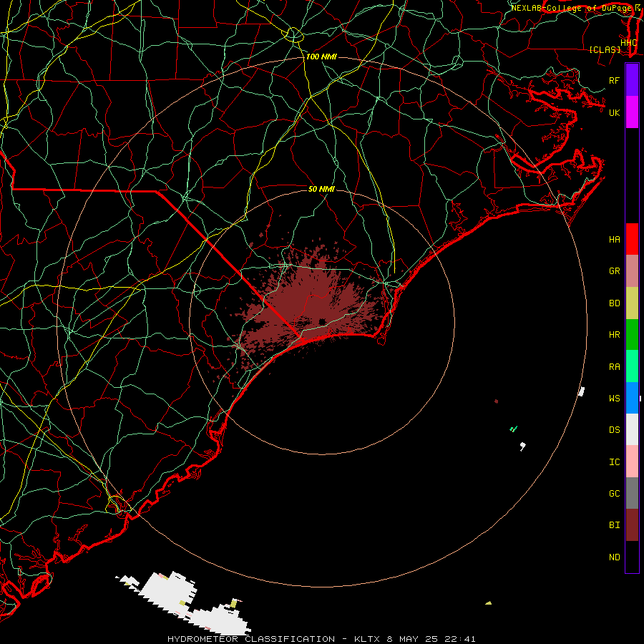
Task: Click the "NEXLAB-College of DuPage" text
Action: 572,8
